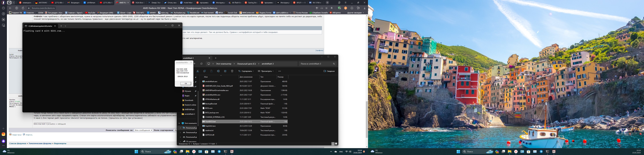The image size is (644, 155).
Task: Open history clock icon in browser sidebar
Action: pos(3,8)
